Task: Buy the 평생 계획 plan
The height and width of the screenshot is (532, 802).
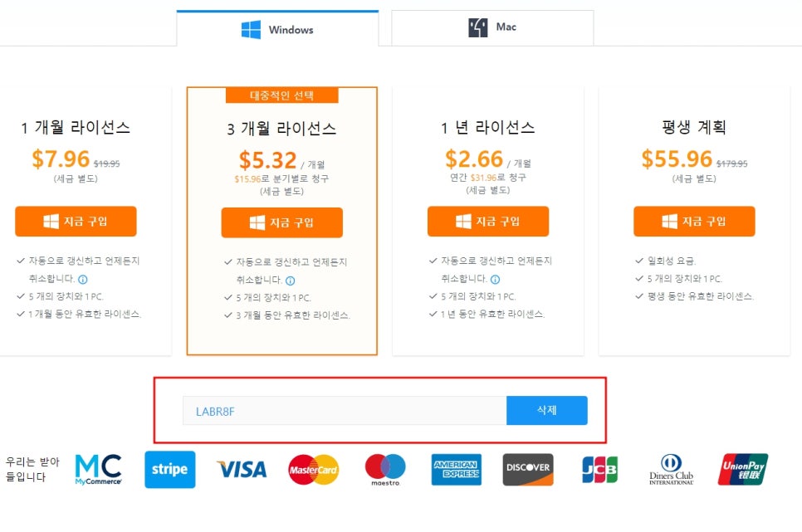Action: point(694,222)
